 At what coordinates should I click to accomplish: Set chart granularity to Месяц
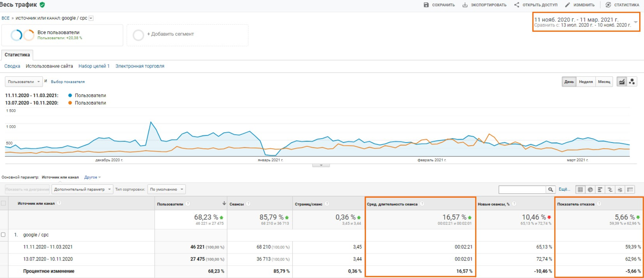(604, 82)
